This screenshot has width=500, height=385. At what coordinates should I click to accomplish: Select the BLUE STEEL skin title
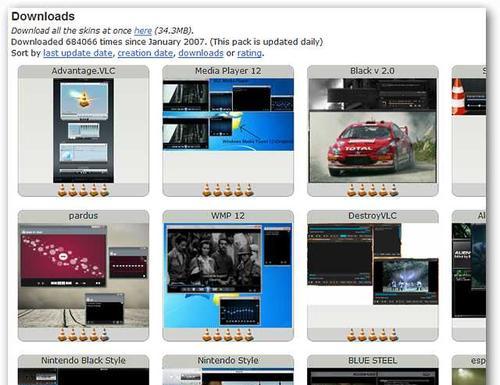372,360
